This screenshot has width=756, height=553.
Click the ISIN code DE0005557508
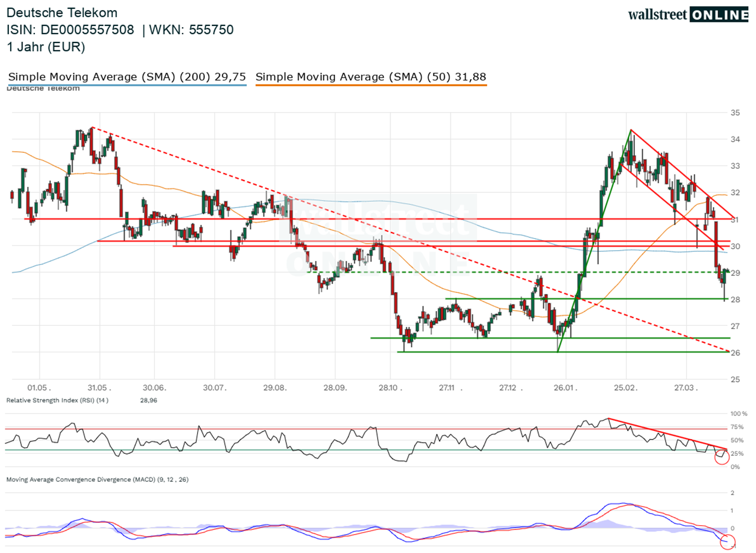pyautogui.click(x=88, y=30)
